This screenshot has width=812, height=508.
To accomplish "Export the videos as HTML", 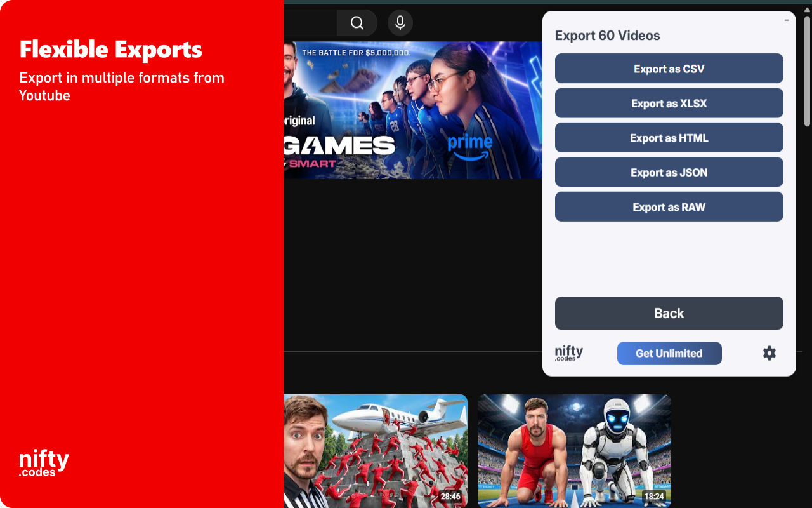I will coord(669,137).
